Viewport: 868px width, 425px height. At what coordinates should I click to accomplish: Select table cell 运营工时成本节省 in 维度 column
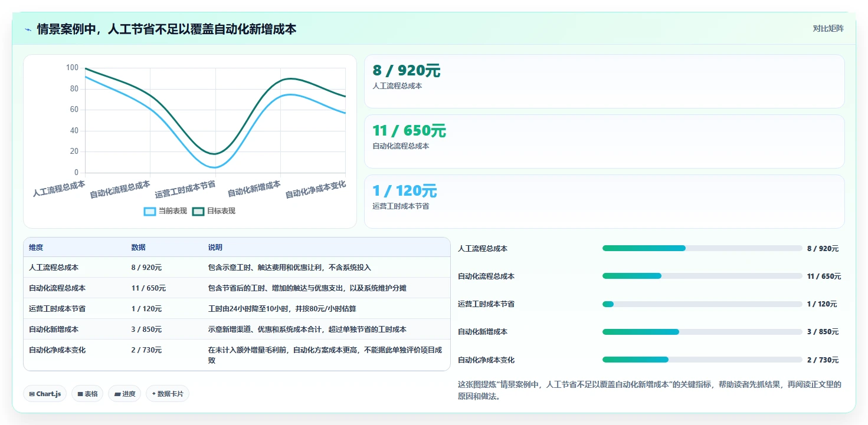click(x=57, y=309)
